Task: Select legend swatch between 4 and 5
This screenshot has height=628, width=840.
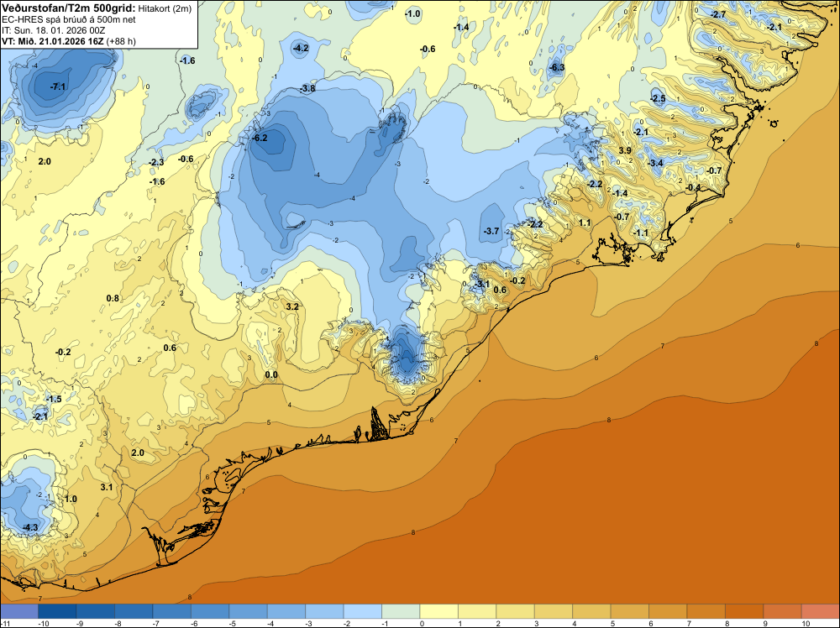Action: tap(591, 611)
